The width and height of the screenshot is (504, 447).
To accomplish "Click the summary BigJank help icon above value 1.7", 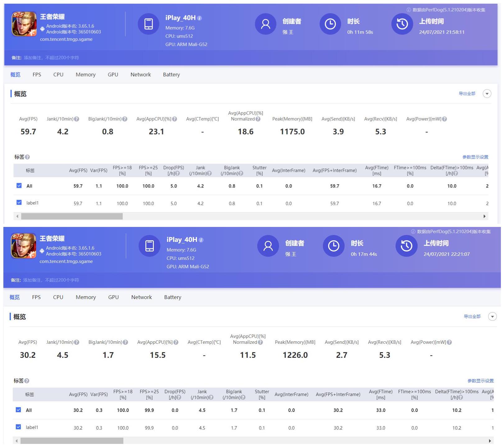I will click(x=126, y=342).
